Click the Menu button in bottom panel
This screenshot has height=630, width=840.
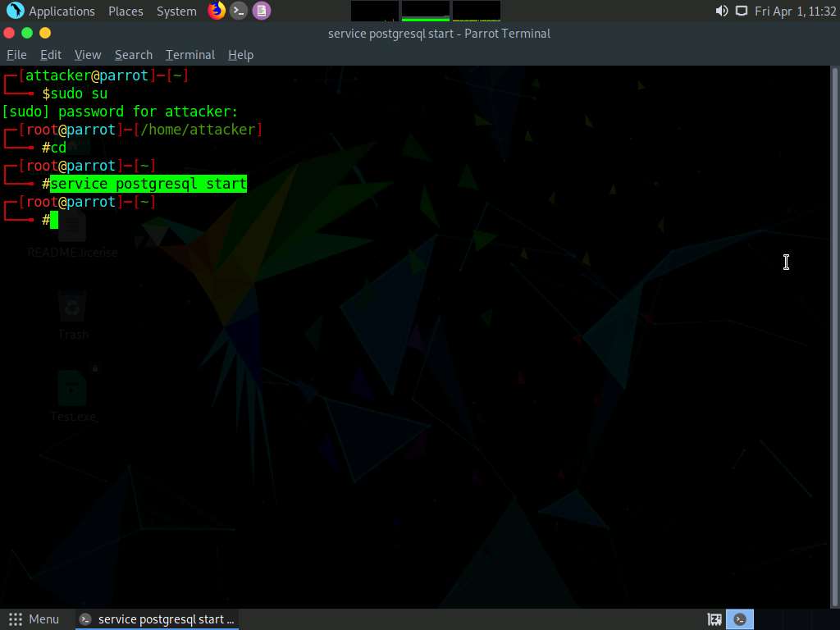[34, 619]
